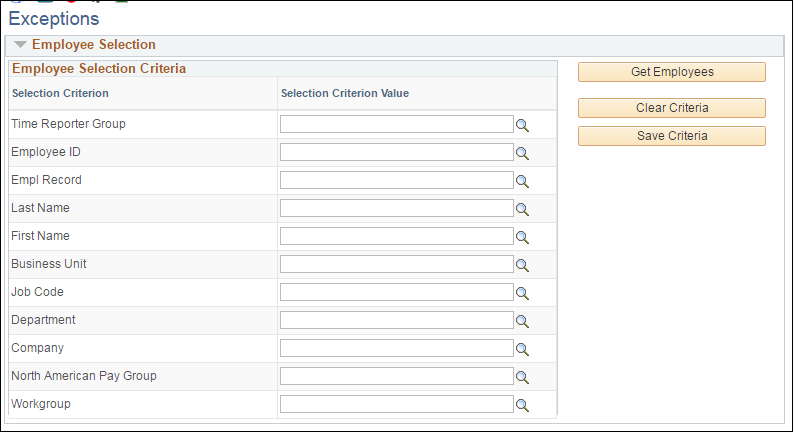The height and width of the screenshot is (432, 793).
Task: Click the Business Unit label
Action: coord(49,264)
